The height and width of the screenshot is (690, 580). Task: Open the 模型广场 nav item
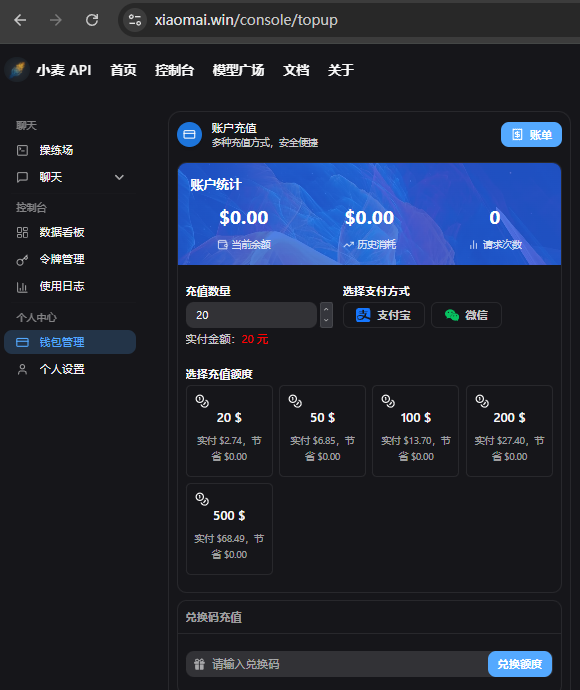238,70
